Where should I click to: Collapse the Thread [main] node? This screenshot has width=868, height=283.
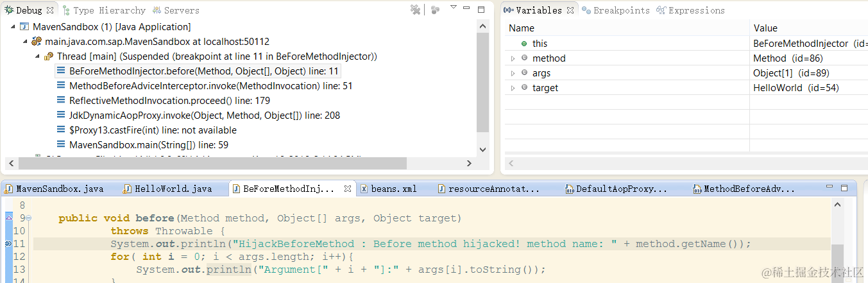click(x=38, y=56)
